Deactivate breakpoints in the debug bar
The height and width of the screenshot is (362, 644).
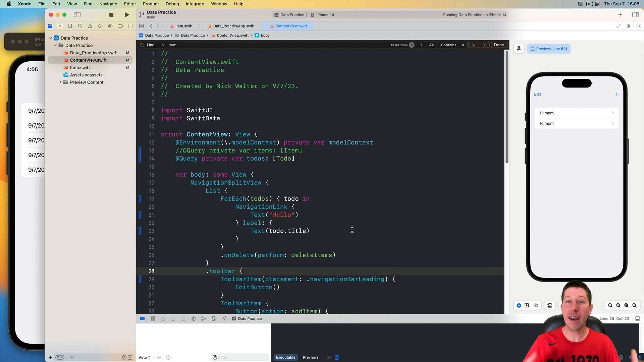[x=142, y=319]
